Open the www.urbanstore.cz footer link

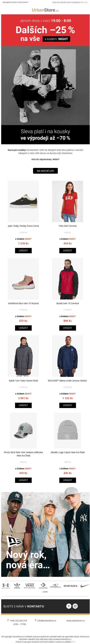[x=76, y=621]
